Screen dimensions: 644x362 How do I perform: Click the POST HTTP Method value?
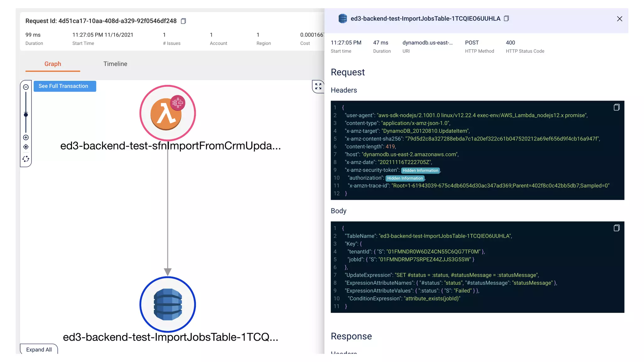[472, 43]
